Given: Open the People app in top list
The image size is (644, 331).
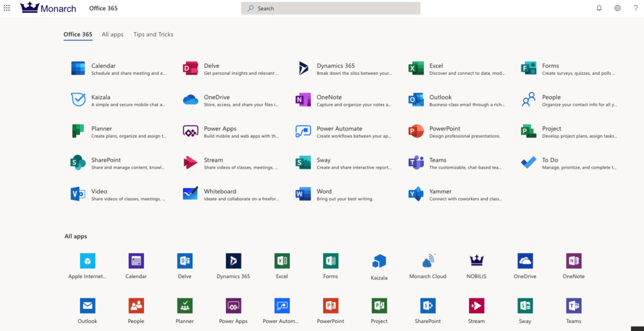Looking at the screenshot, I should (569, 100).
